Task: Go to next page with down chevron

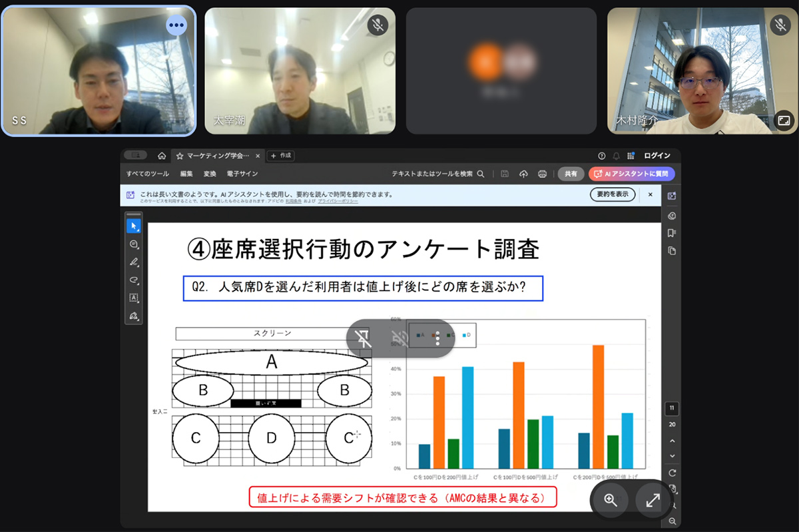Action: click(x=672, y=456)
